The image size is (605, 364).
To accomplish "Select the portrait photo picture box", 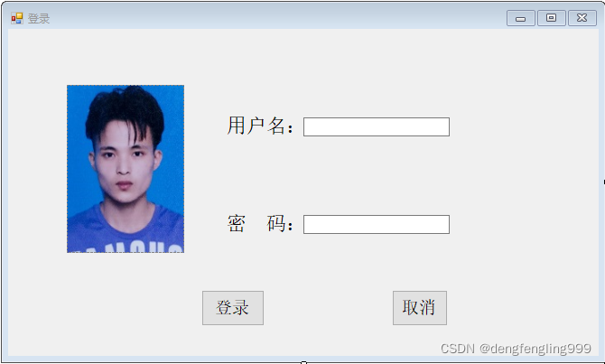I will pyautogui.click(x=126, y=169).
